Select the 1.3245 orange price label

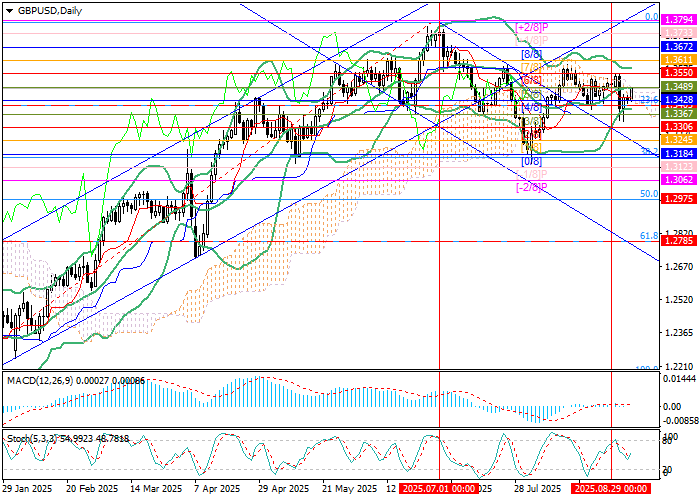tap(679, 140)
